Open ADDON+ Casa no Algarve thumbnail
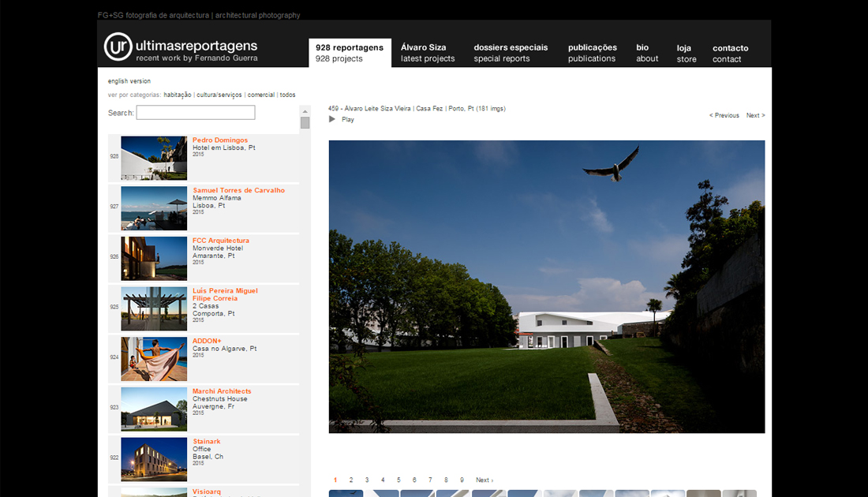This screenshot has height=497, width=868. click(154, 359)
